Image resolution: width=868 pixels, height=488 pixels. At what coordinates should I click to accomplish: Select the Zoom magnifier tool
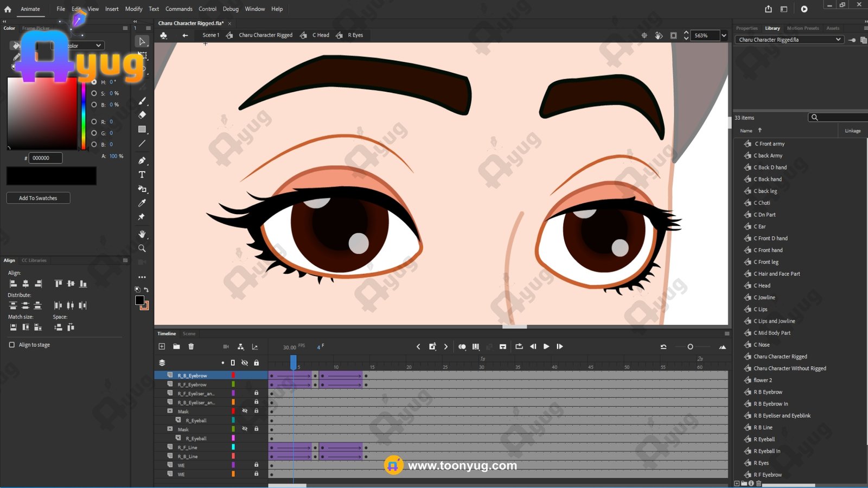(142, 248)
